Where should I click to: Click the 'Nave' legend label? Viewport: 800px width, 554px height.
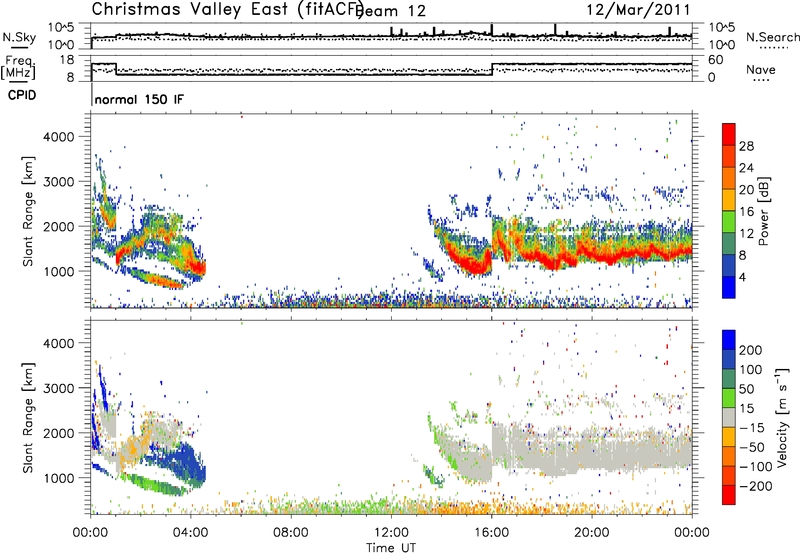(761, 69)
